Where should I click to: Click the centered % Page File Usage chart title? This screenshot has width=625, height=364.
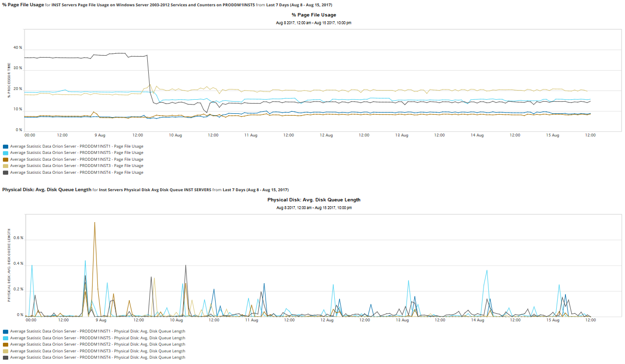(x=314, y=15)
